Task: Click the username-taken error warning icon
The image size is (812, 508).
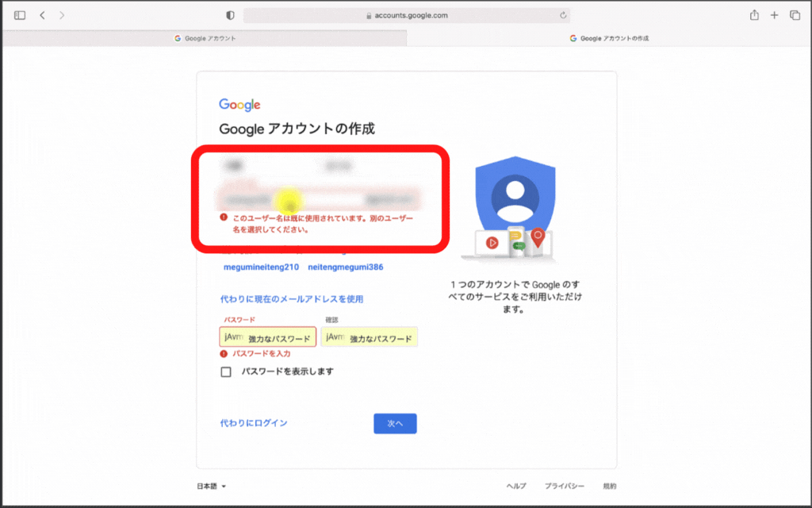Action: tap(224, 217)
